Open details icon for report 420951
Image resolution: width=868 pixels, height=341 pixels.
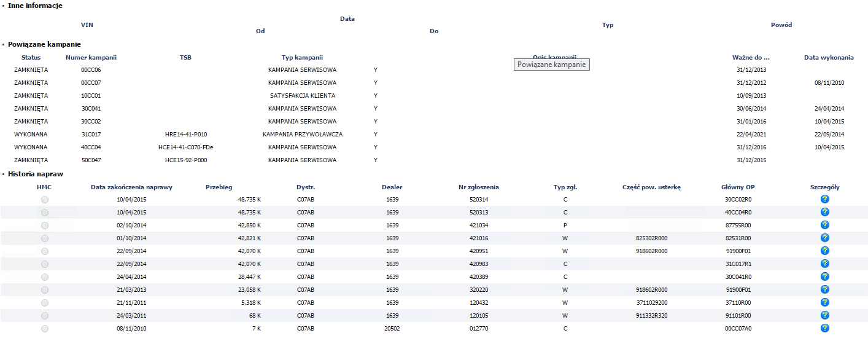[824, 251]
